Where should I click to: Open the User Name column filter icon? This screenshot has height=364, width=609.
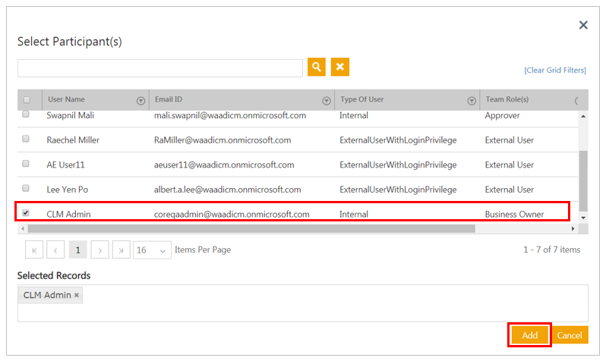coord(140,100)
